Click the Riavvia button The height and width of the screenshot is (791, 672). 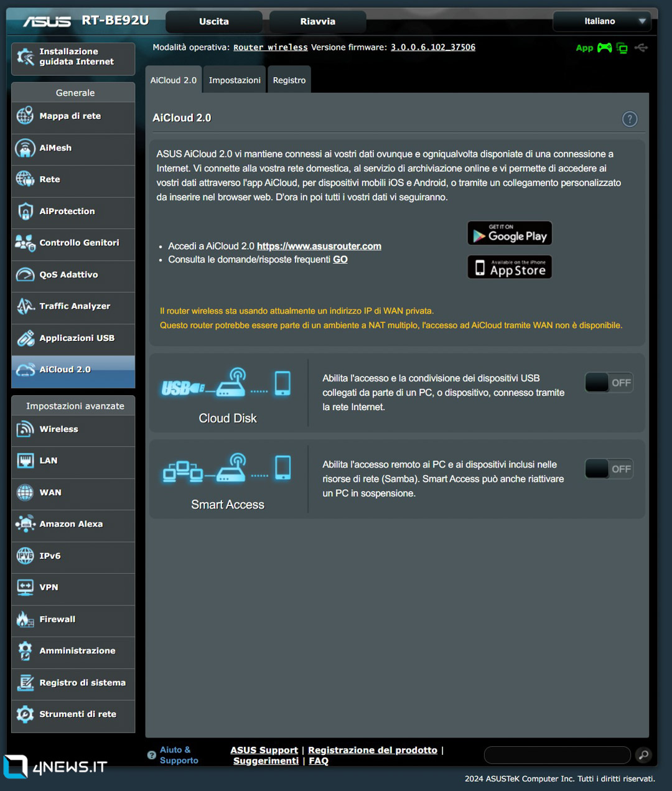(317, 21)
